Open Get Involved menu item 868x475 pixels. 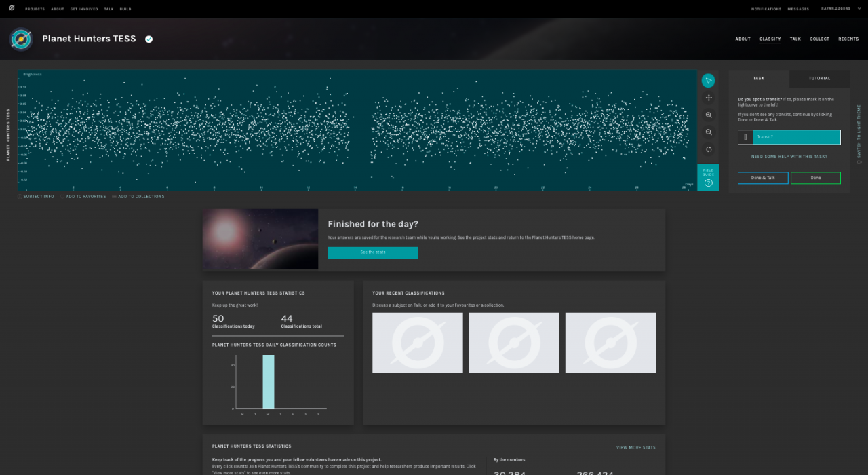(84, 9)
